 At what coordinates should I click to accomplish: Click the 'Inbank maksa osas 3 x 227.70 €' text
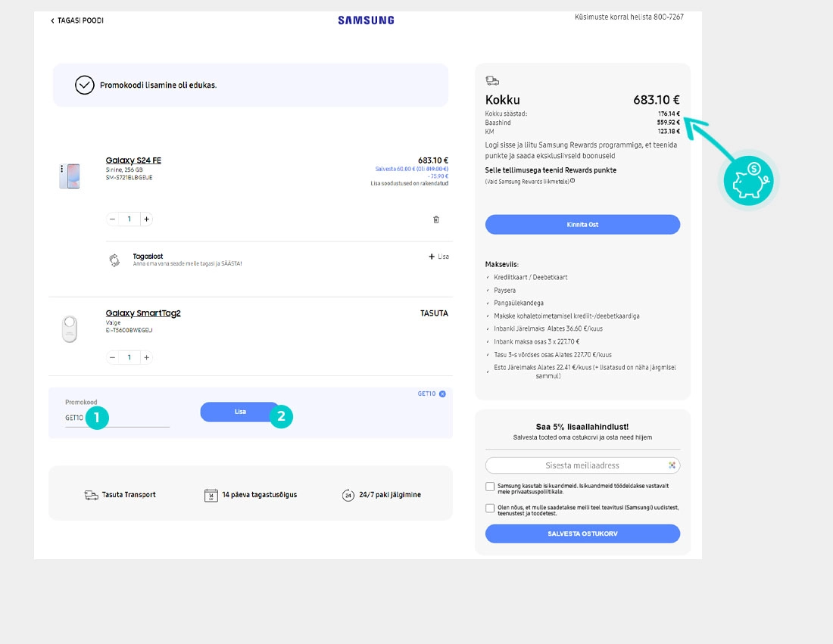[537, 342]
